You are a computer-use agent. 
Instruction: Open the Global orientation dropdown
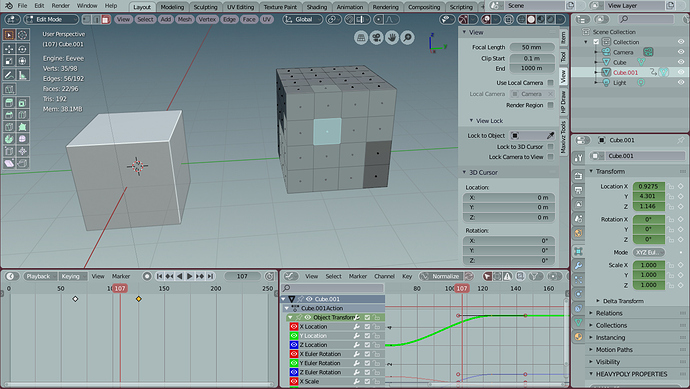click(303, 19)
